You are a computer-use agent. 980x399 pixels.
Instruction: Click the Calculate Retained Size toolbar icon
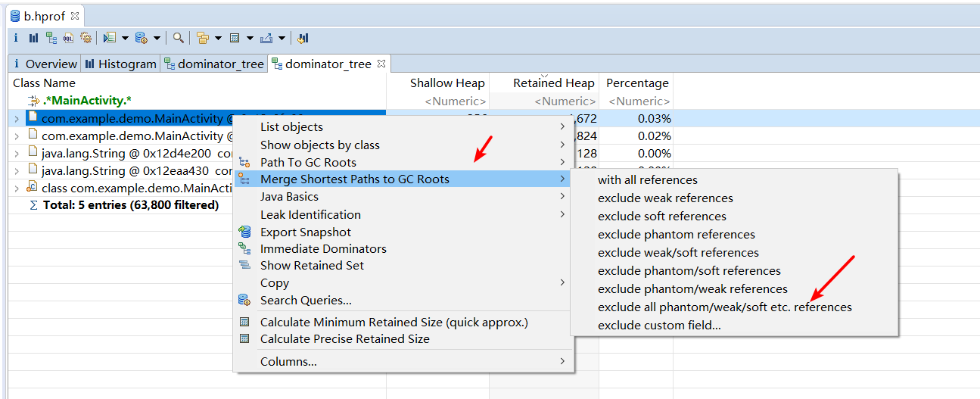[x=235, y=38]
